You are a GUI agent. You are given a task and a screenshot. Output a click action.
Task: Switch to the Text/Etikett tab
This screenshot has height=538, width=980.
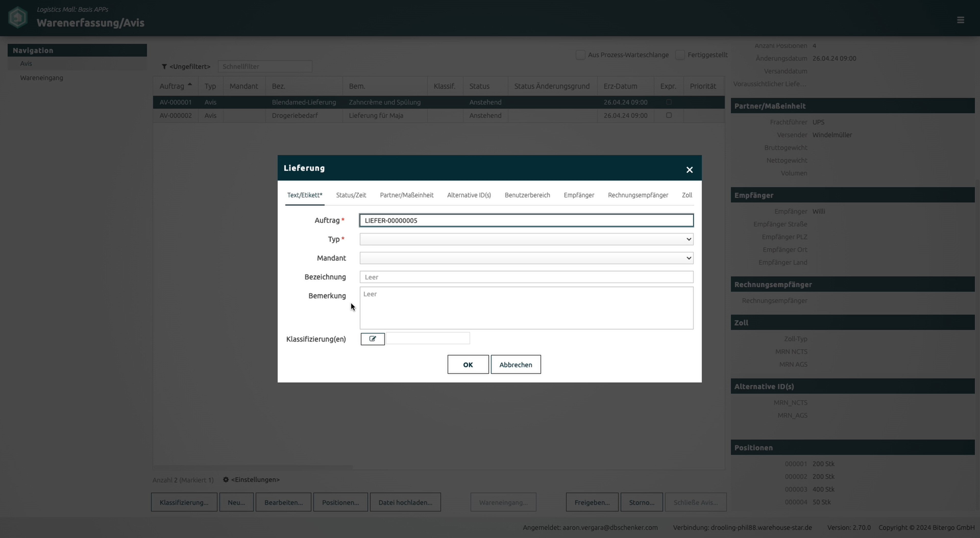[305, 195]
